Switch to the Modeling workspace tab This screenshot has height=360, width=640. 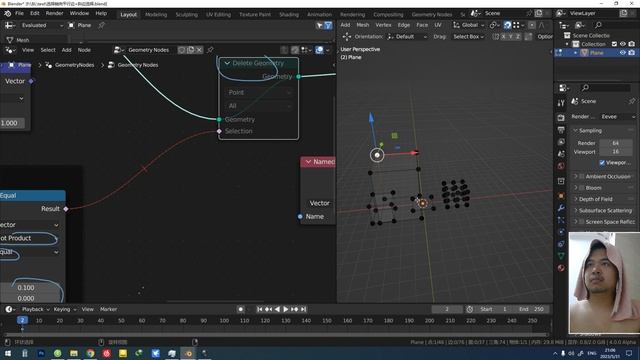(156, 14)
